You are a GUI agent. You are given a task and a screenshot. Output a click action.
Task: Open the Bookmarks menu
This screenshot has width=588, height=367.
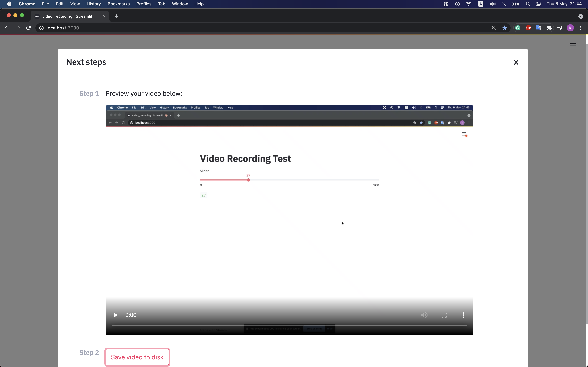pos(119,4)
